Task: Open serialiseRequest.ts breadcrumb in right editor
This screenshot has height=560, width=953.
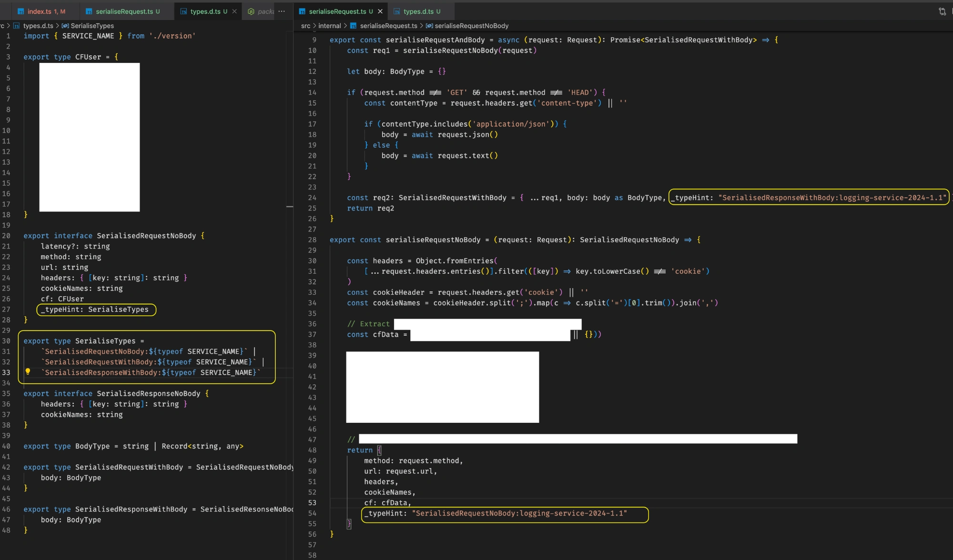Action: 388,26
